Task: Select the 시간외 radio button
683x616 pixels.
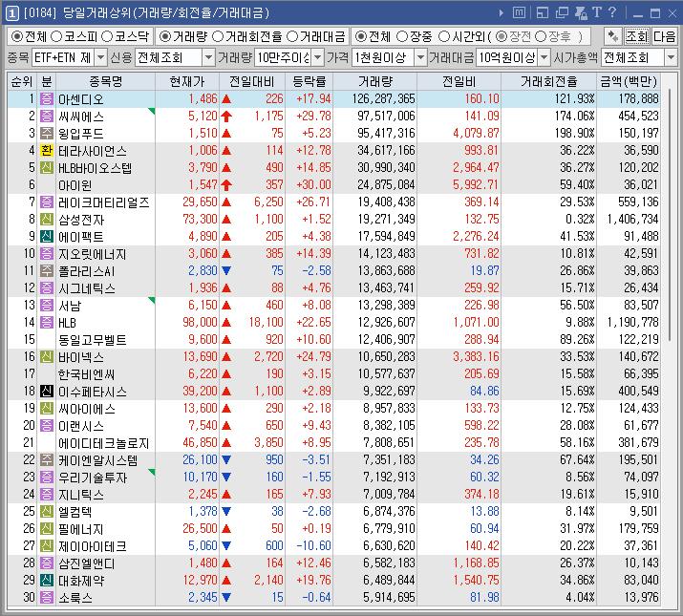Action: click(x=444, y=36)
